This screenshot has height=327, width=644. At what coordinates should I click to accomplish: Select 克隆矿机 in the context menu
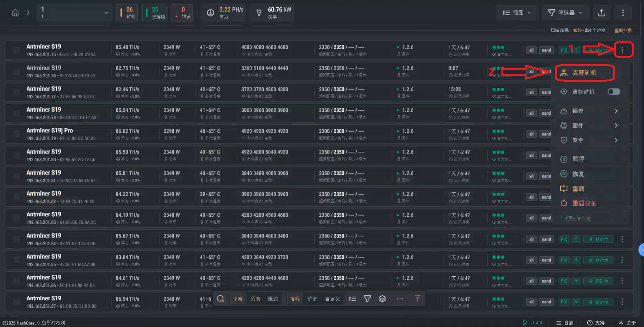pos(585,73)
